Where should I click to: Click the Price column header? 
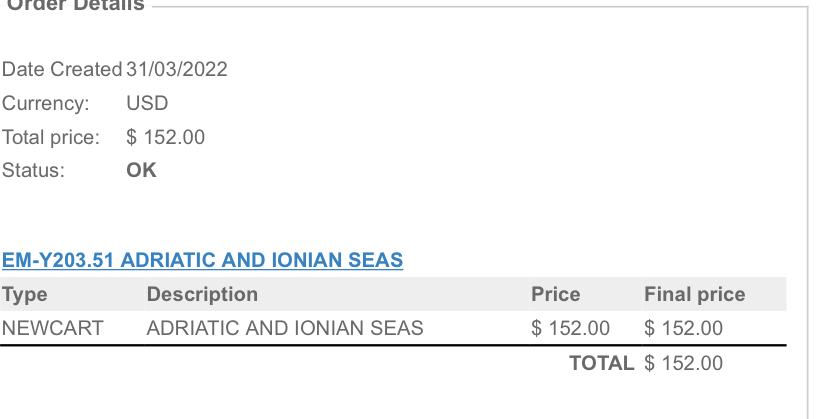point(555,294)
